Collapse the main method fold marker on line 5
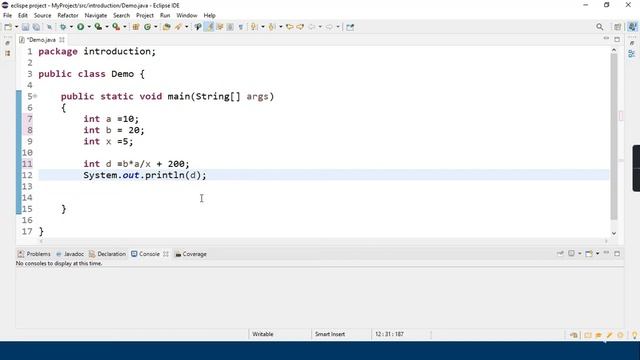640x360 pixels. pyautogui.click(x=36, y=96)
